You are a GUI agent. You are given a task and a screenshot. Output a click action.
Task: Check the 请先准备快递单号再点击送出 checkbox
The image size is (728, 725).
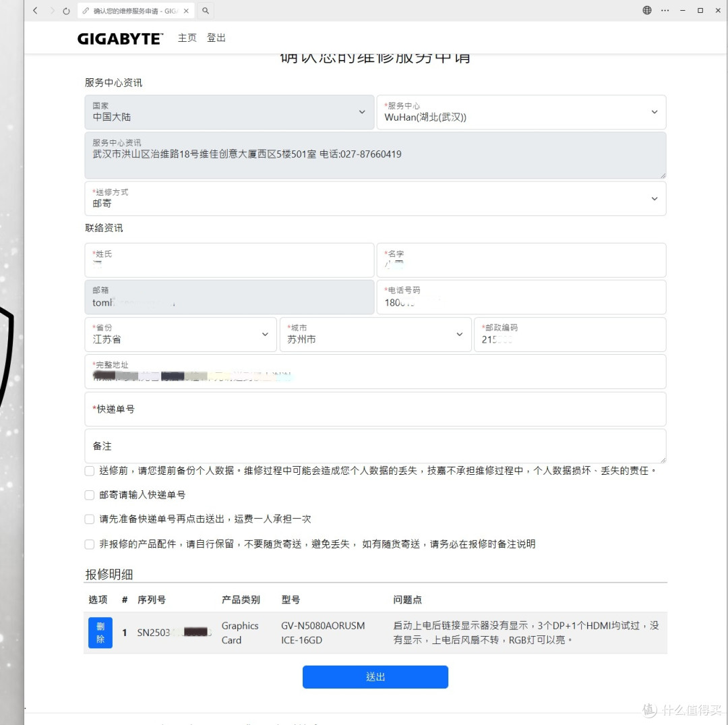[90, 519]
